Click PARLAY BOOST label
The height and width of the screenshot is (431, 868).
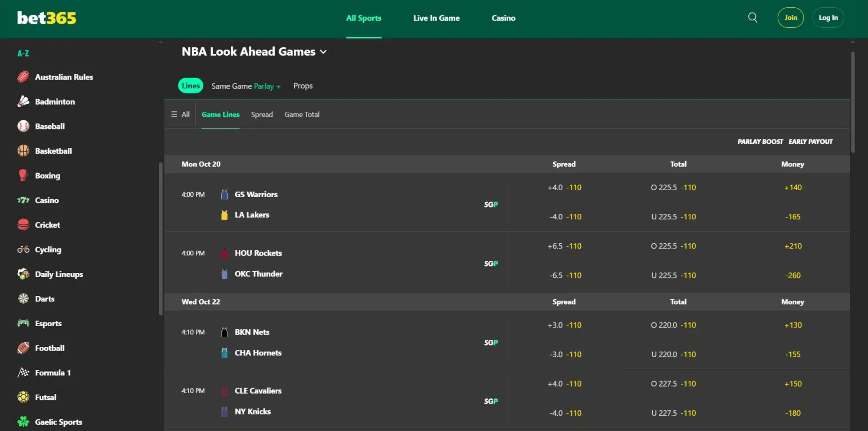pyautogui.click(x=760, y=142)
